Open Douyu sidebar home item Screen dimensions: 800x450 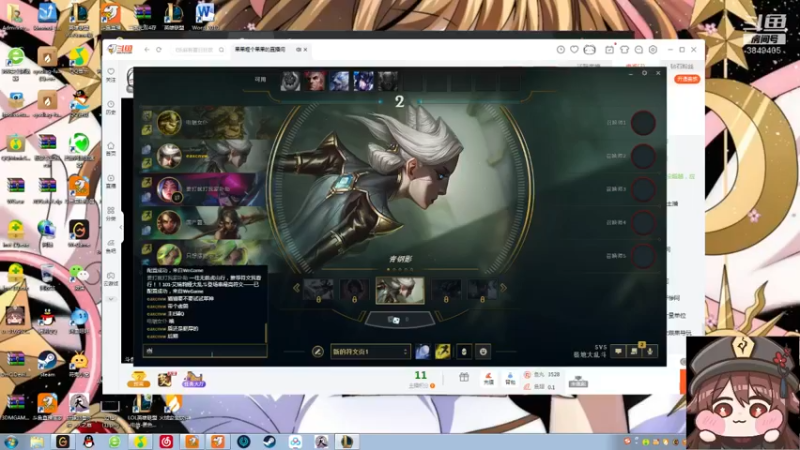tap(111, 149)
